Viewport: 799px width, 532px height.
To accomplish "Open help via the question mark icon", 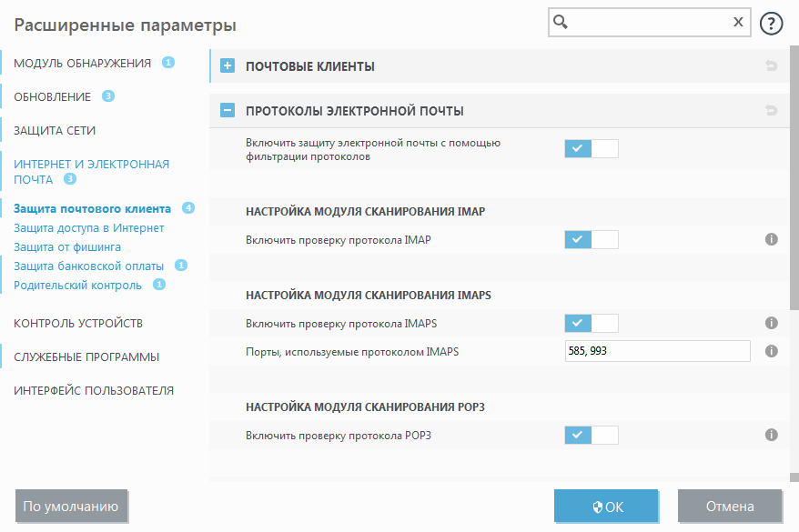I will pyautogui.click(x=770, y=22).
